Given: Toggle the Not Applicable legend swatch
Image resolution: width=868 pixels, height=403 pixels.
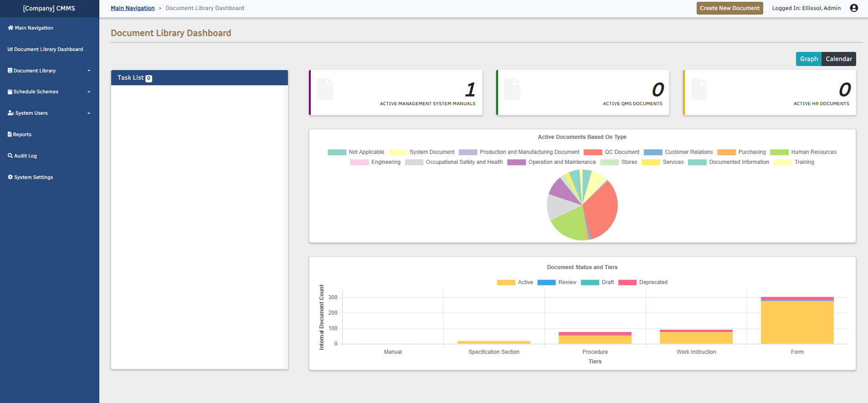Looking at the screenshot, I should (x=337, y=152).
